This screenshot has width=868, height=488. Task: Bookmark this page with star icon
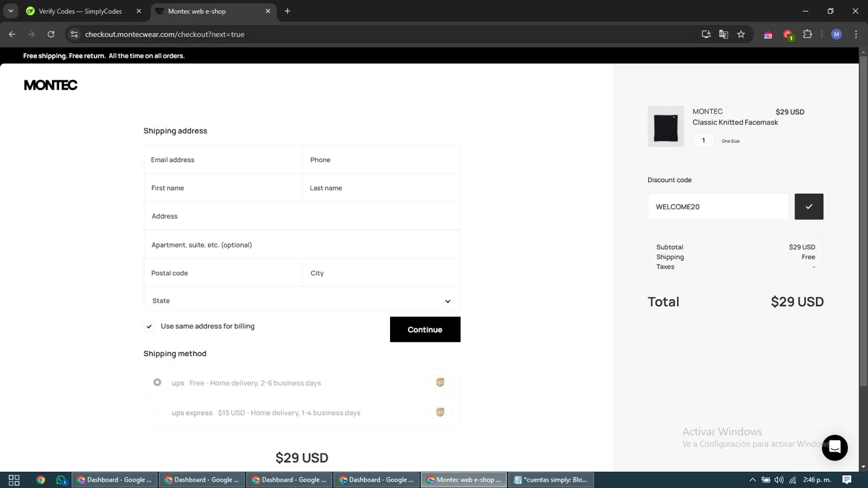tap(741, 34)
